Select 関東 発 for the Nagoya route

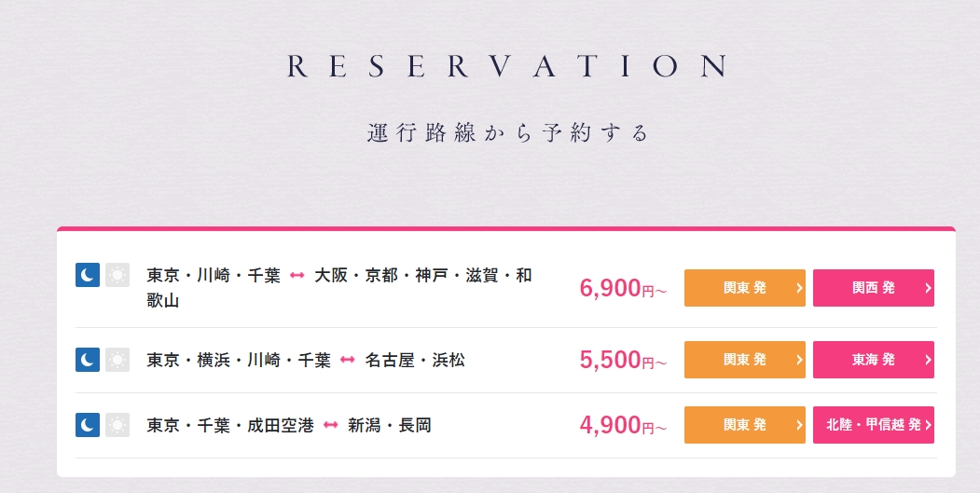[x=744, y=360]
